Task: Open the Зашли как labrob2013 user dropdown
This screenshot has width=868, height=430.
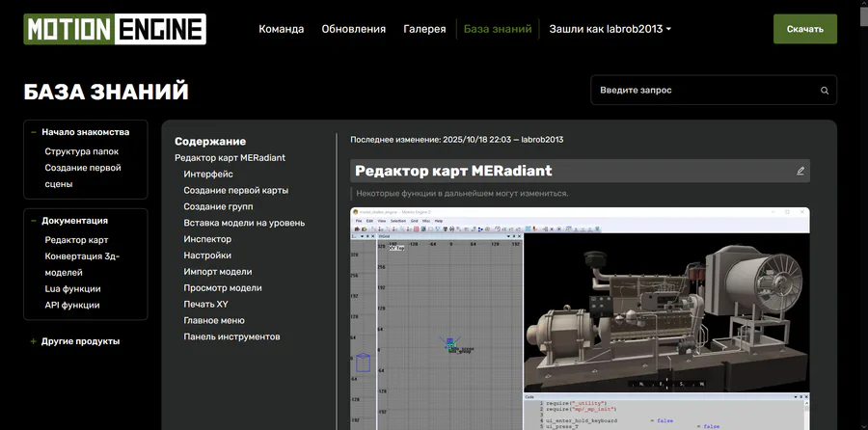Action: [610, 29]
